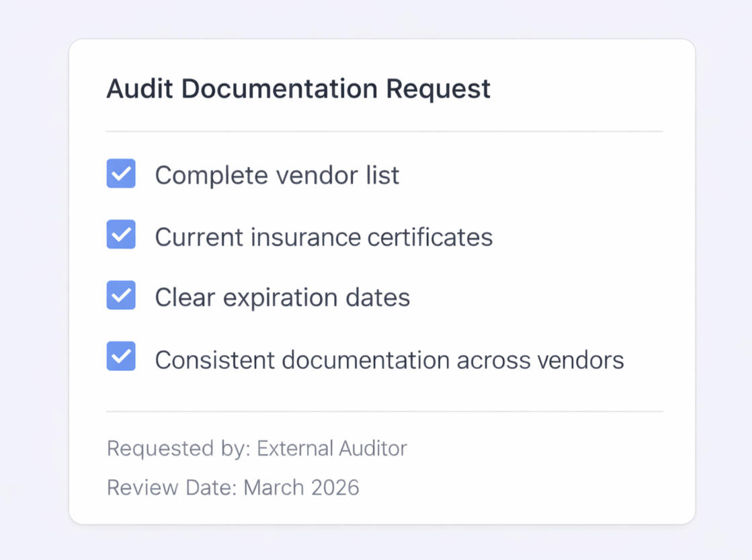Uncheck the Complete vendor list checkbox
This screenshot has height=560, width=752.
(x=121, y=173)
